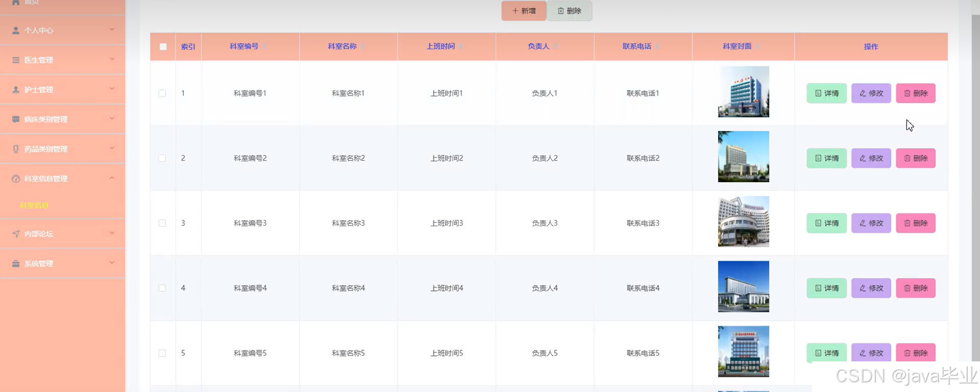Click the 药品类别管理 icon in sidebar

[16, 149]
